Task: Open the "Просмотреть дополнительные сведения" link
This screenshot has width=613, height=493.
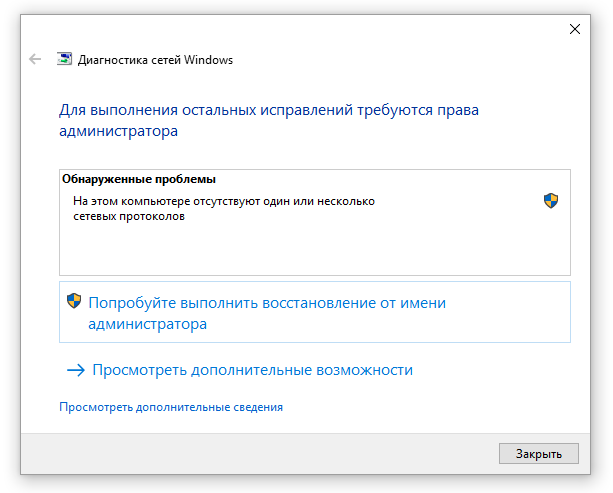Action: [171, 407]
